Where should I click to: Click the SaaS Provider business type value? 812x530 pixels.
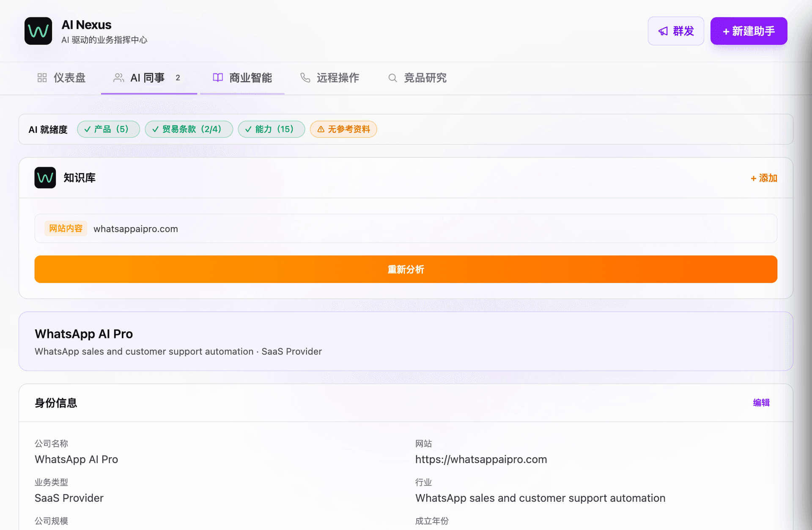click(x=69, y=498)
